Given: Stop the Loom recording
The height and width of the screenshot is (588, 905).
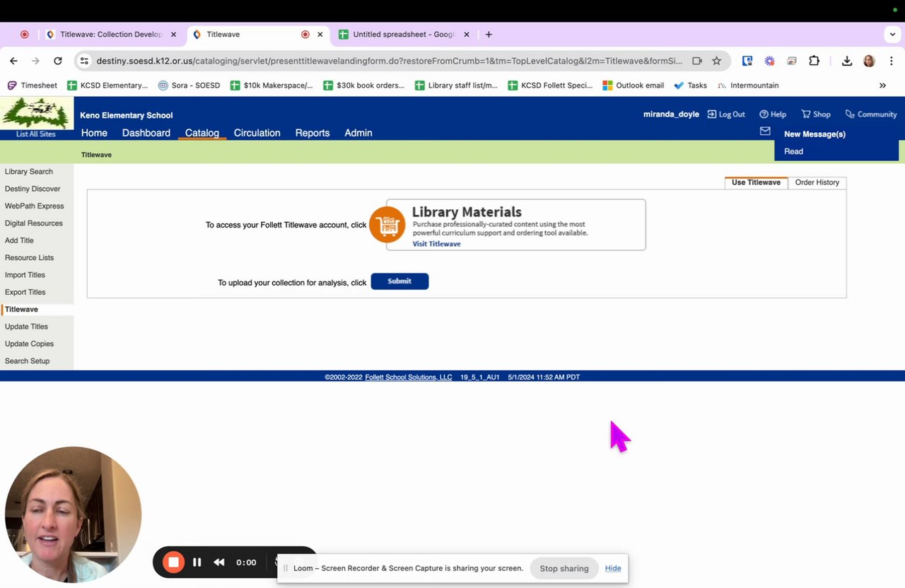Looking at the screenshot, I should 173,562.
